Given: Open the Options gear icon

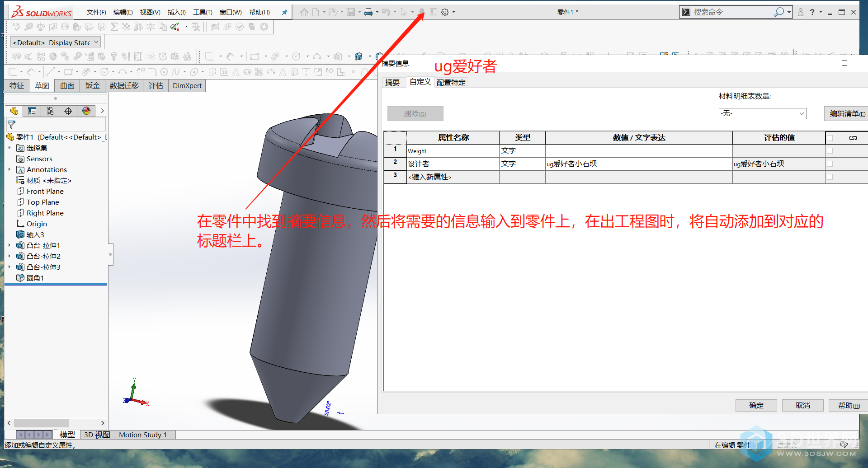Looking at the screenshot, I should (x=445, y=12).
